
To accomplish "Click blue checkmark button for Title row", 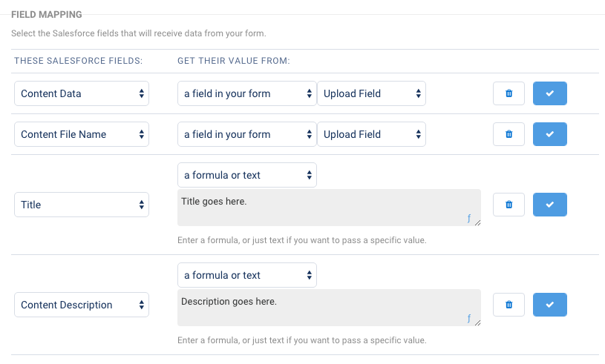I will tap(549, 205).
